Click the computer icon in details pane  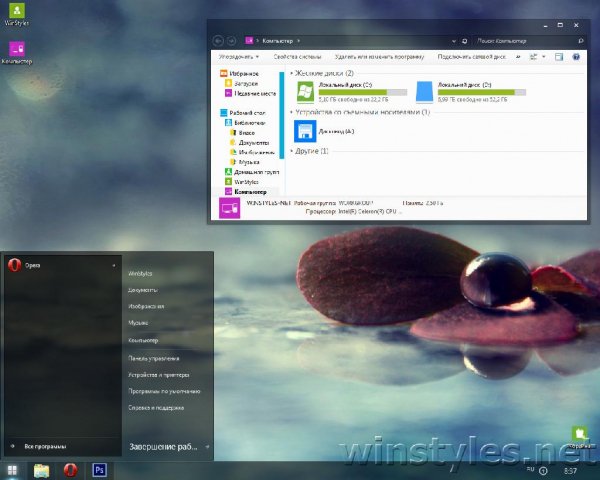229,208
